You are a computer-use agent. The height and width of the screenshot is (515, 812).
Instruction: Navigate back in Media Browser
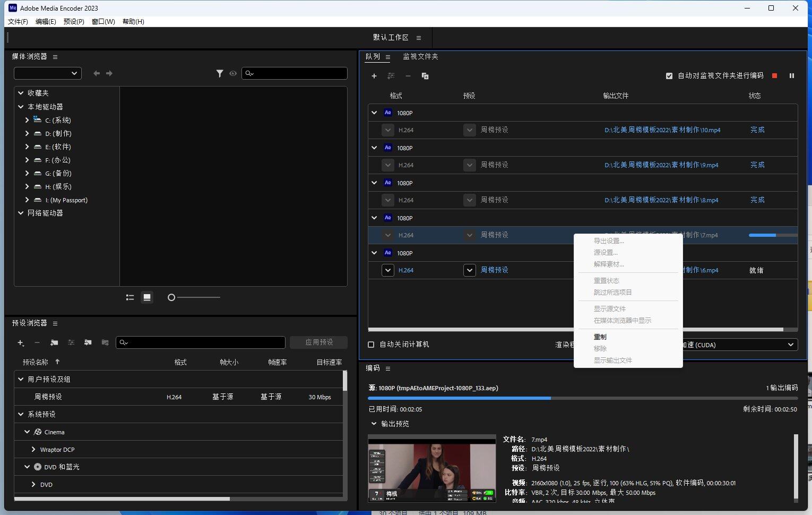pyautogui.click(x=97, y=73)
